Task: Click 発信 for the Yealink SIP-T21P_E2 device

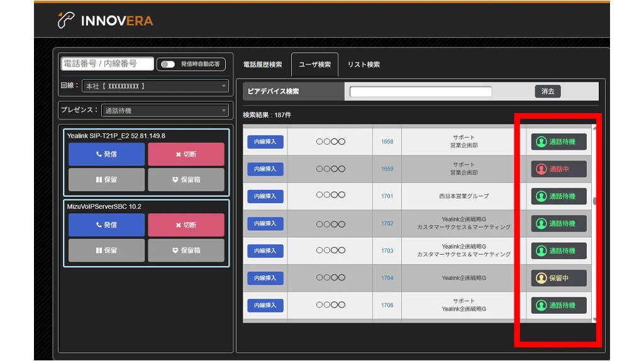Action: coord(106,154)
